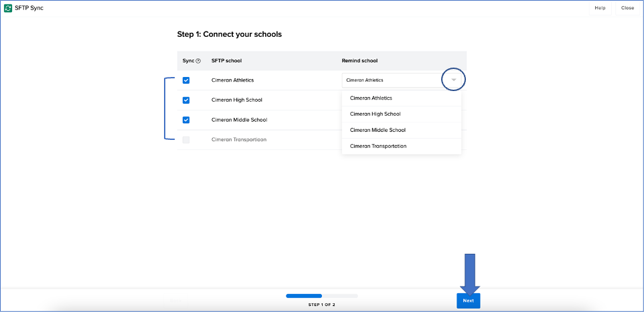Image resolution: width=644 pixels, height=312 pixels.
Task: Disable sync for Cimeran Middle School
Action: click(186, 121)
